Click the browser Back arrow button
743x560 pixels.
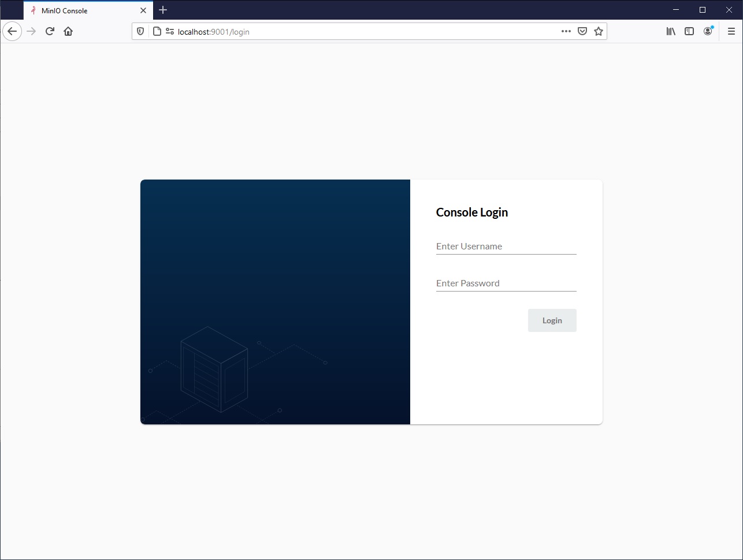pyautogui.click(x=12, y=31)
